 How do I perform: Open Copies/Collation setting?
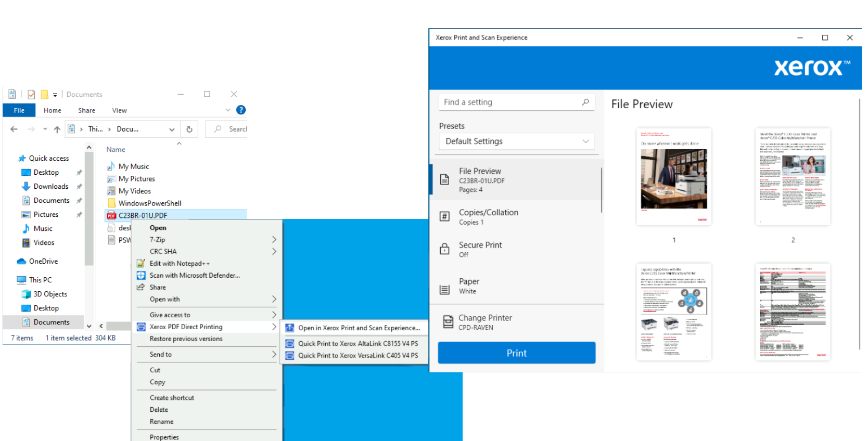point(516,216)
